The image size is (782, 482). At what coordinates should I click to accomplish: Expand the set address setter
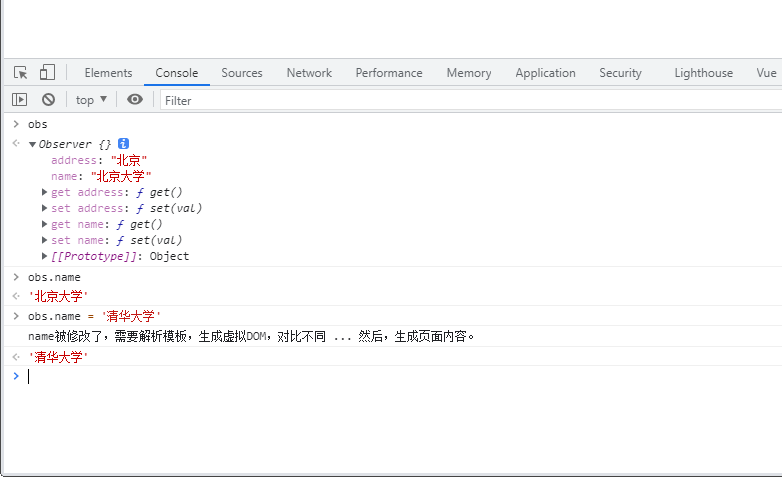tap(44, 208)
